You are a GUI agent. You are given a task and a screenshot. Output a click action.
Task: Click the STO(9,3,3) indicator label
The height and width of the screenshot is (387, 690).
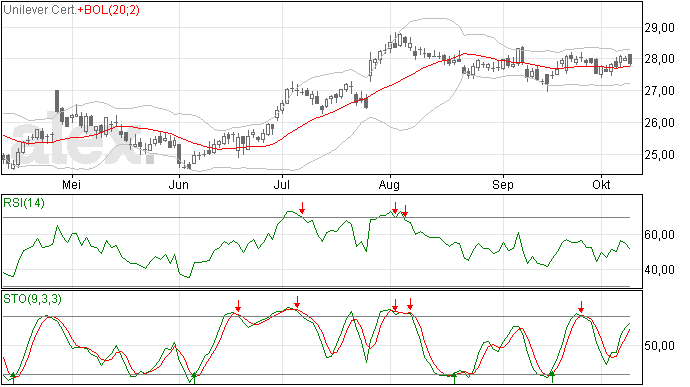coord(33,299)
